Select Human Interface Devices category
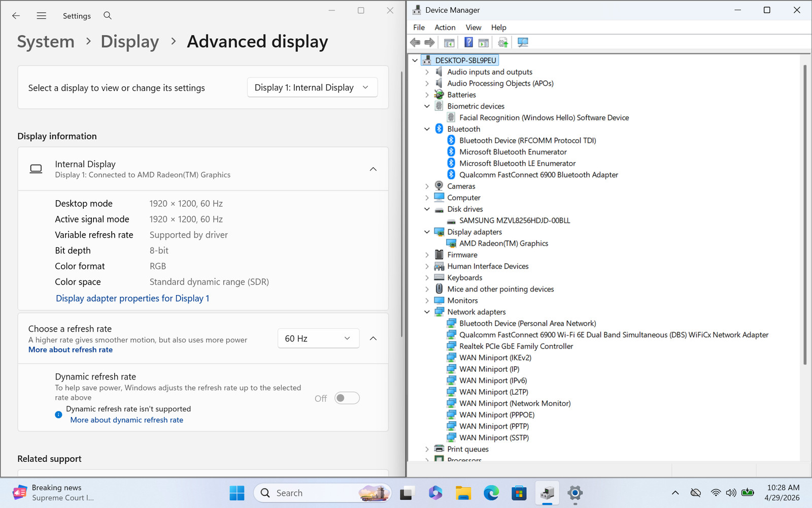The width and height of the screenshot is (812, 508). tap(488, 266)
